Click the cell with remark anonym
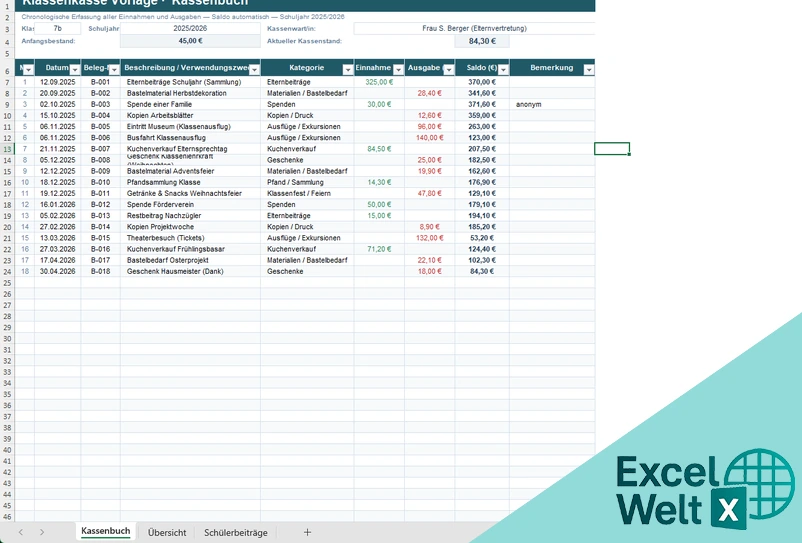Screen dimensions: 802x543 [x=552, y=104]
